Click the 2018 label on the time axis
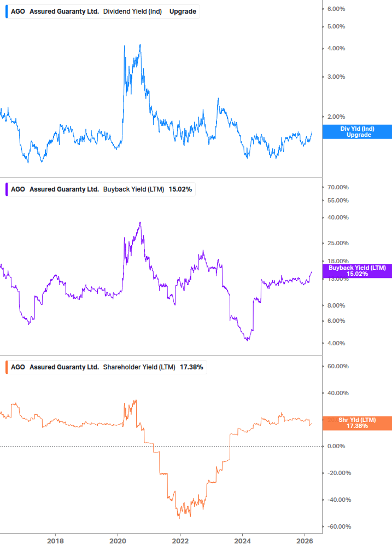 point(55,541)
